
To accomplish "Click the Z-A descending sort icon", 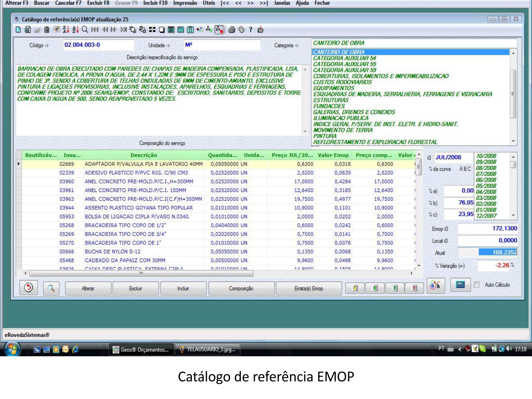I will point(66,30).
